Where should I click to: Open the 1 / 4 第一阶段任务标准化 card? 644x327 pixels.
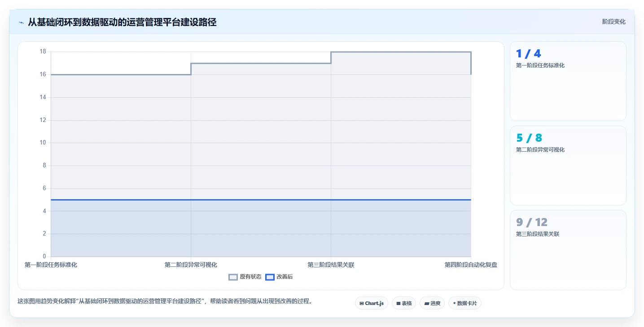(x=568, y=81)
